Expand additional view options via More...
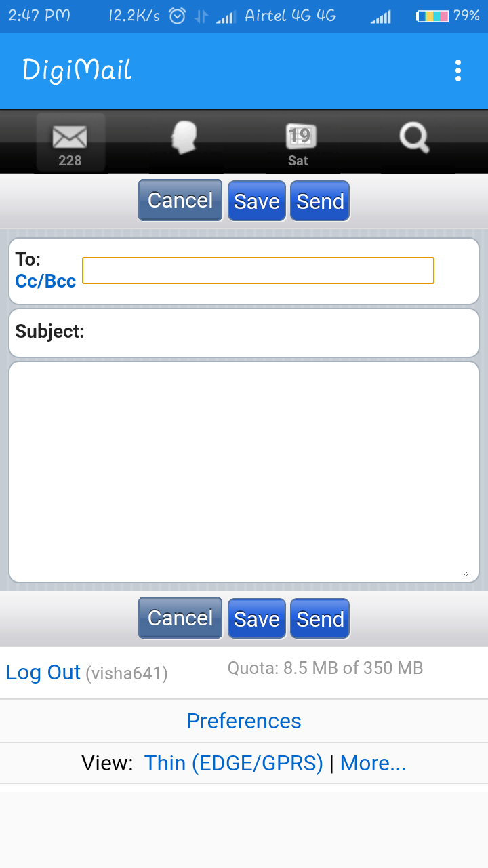 [373, 762]
